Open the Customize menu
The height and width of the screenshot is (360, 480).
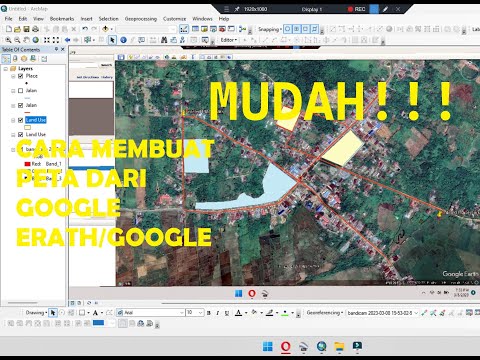click(x=174, y=19)
